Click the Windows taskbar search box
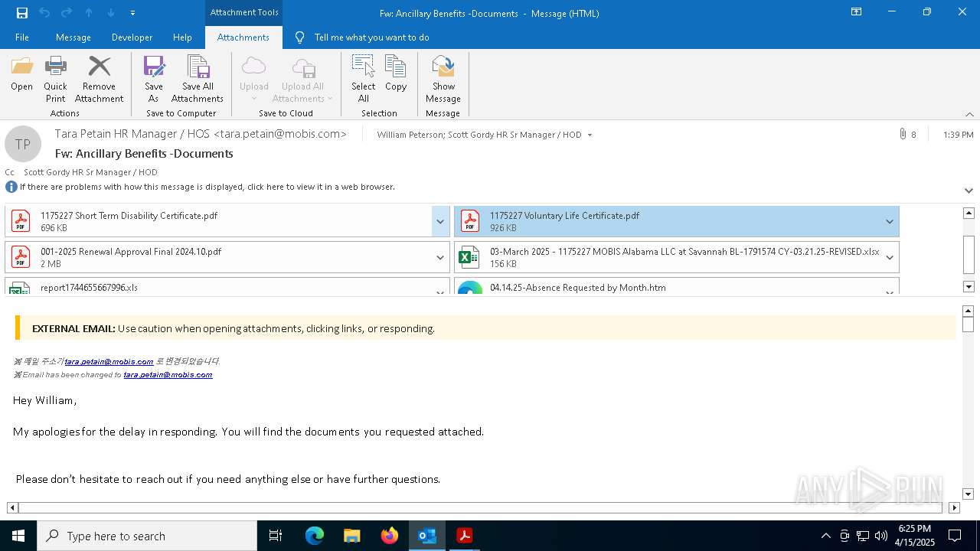 tap(147, 536)
